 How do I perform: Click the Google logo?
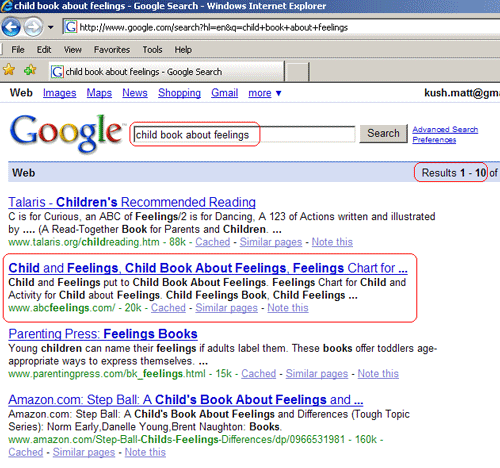66,133
